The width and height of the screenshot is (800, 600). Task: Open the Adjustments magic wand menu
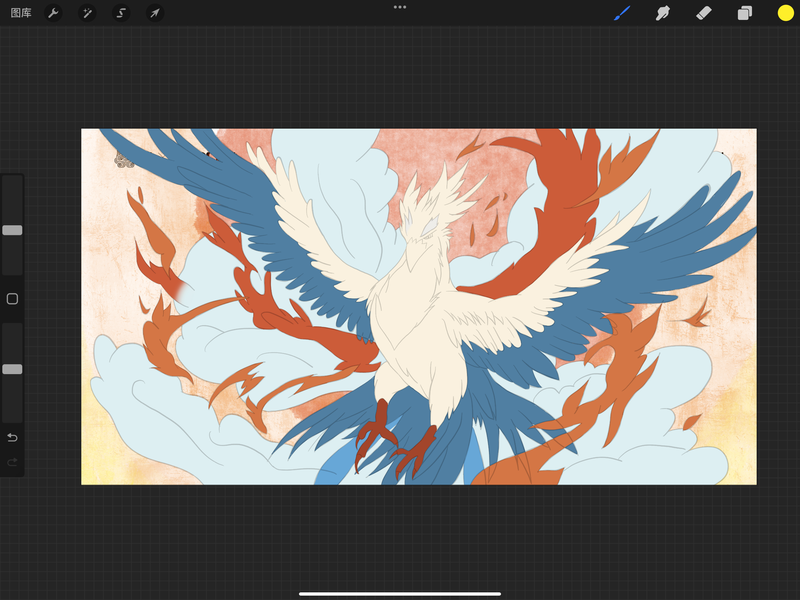tap(87, 13)
